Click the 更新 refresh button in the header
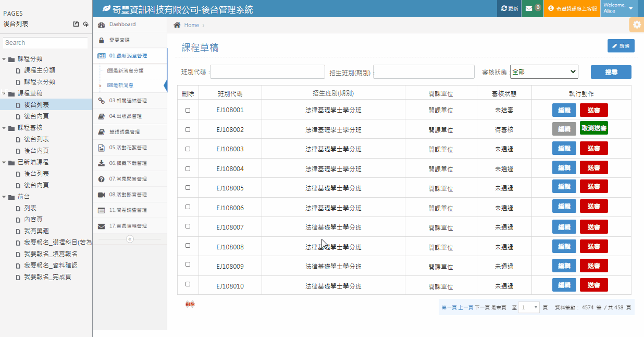This screenshot has height=337, width=644. tap(509, 8)
